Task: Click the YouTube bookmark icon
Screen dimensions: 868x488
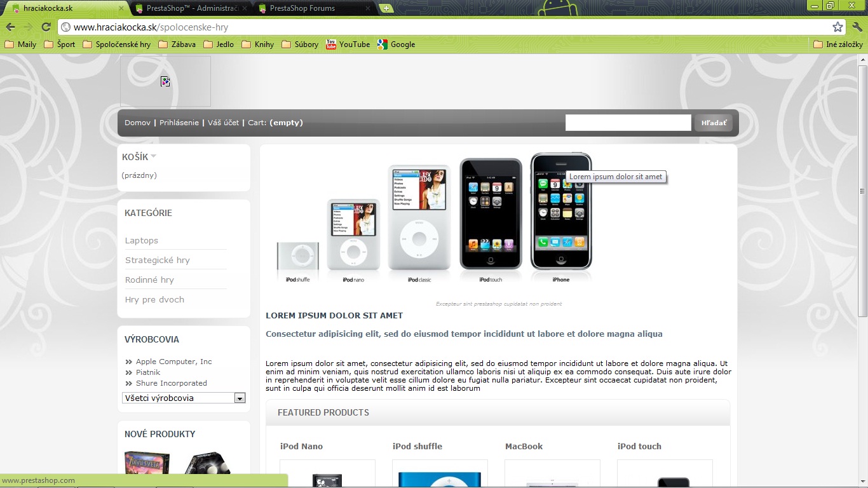Action: tap(331, 44)
